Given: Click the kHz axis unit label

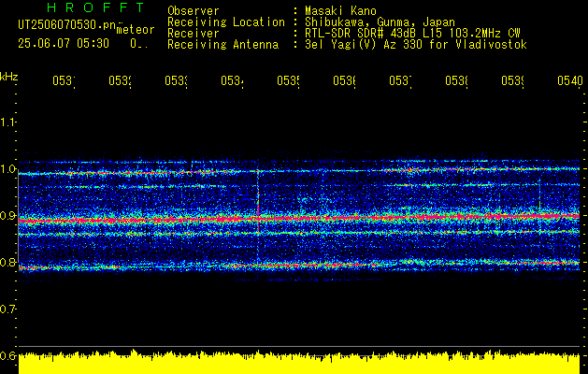Looking at the screenshot, I should [x=9, y=77].
